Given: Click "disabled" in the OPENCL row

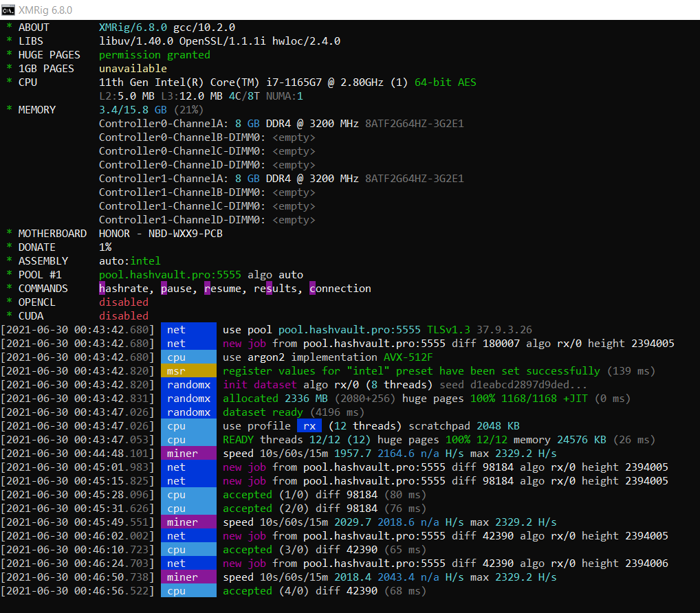Looking at the screenshot, I should coord(124,302).
